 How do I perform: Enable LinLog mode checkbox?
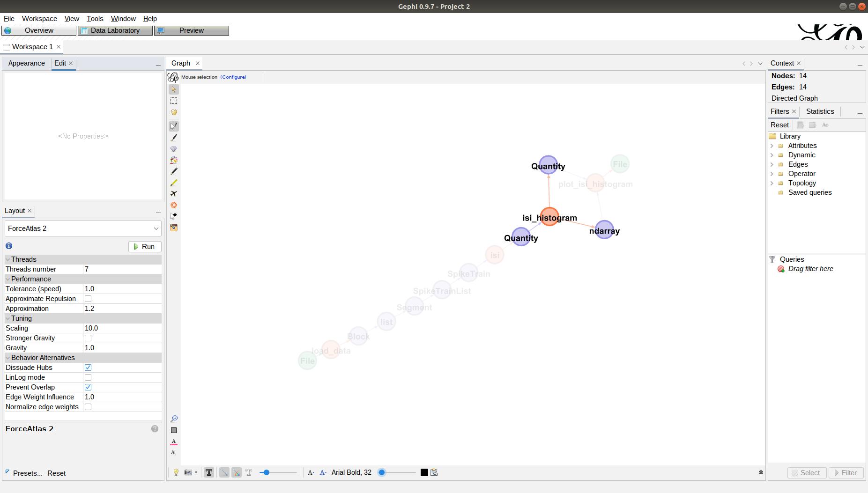tap(88, 377)
